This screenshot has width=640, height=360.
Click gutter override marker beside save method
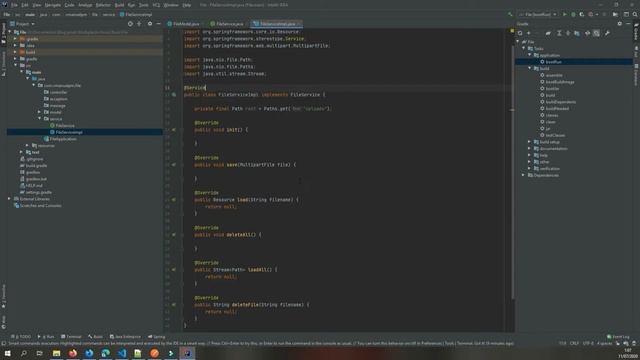tap(174, 165)
